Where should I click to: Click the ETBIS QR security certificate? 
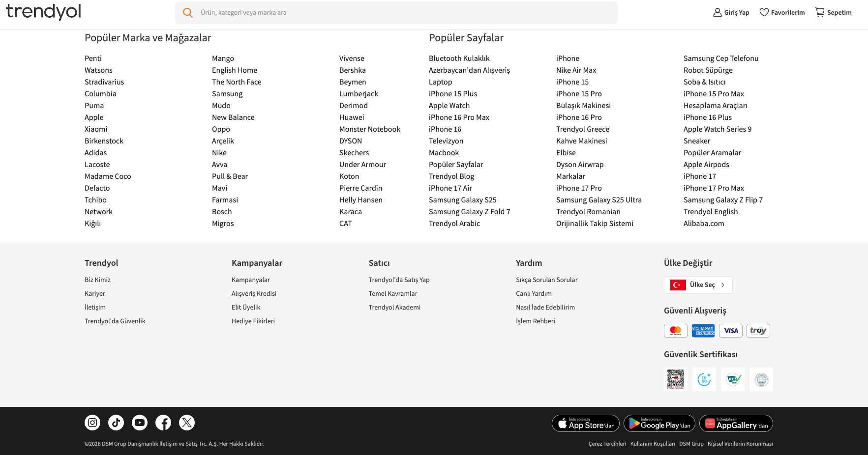tap(676, 379)
